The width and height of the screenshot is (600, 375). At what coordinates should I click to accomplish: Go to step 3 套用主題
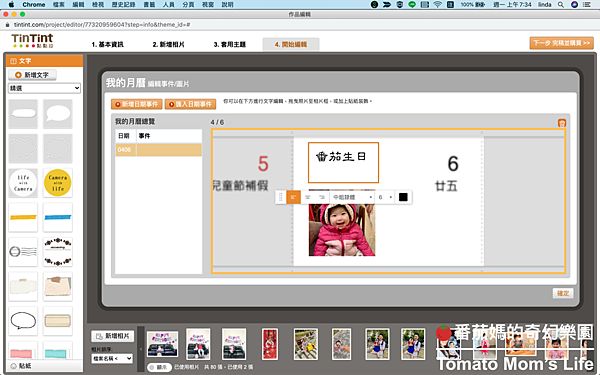click(230, 44)
